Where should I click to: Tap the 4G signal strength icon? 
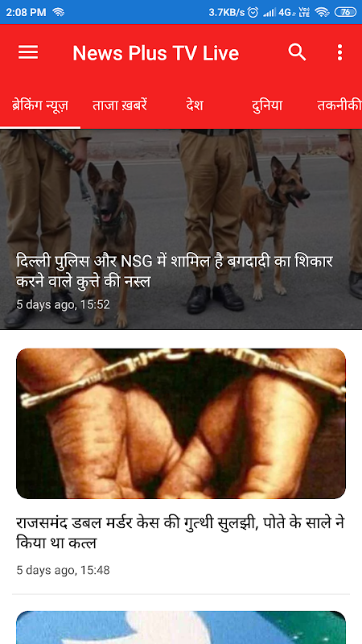pyautogui.click(x=278, y=12)
